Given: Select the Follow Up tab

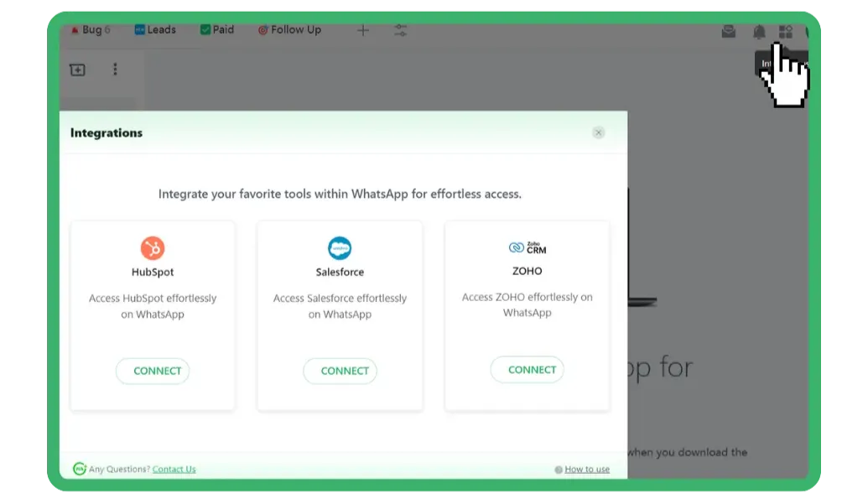Looking at the screenshot, I should (x=289, y=30).
